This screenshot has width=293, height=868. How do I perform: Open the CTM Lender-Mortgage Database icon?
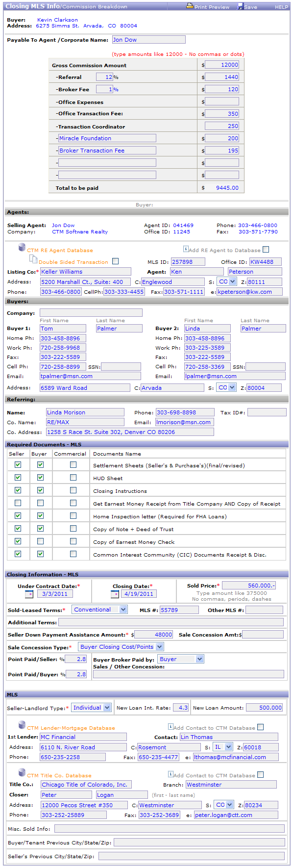(22, 725)
